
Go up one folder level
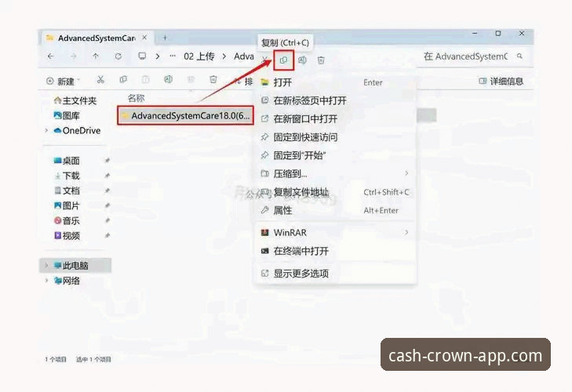pyautogui.click(x=96, y=56)
